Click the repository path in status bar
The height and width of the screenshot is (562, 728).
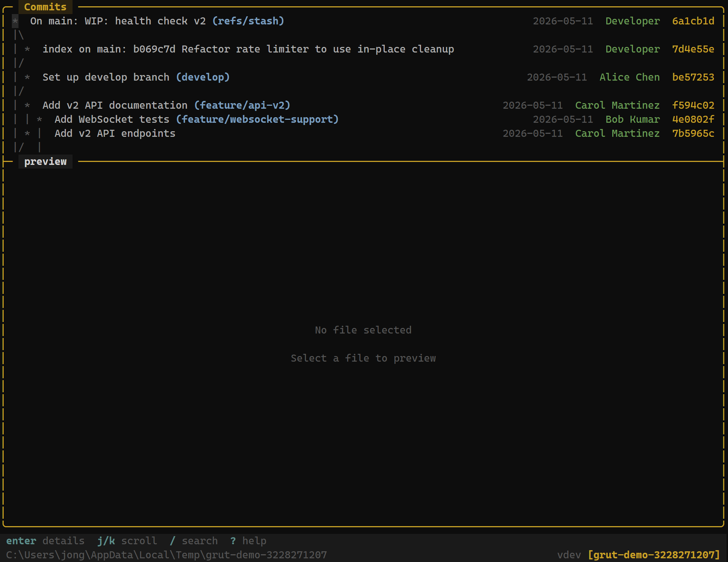click(x=166, y=555)
